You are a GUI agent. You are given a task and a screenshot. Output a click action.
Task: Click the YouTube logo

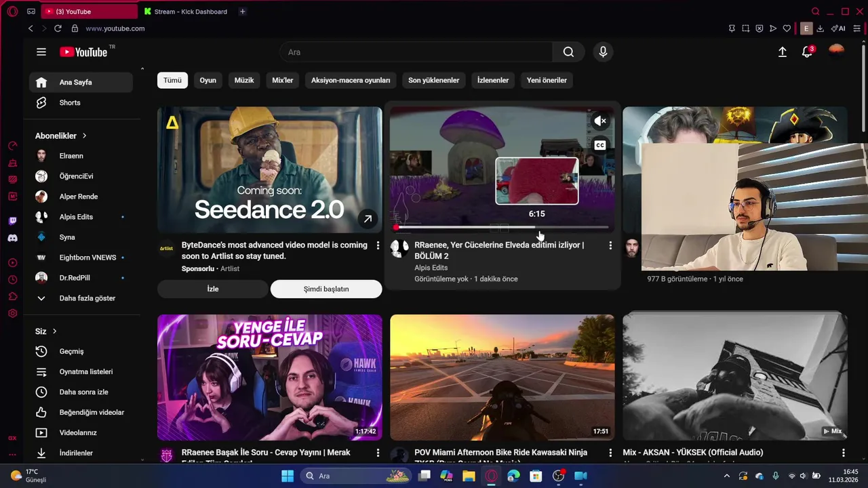click(x=84, y=52)
